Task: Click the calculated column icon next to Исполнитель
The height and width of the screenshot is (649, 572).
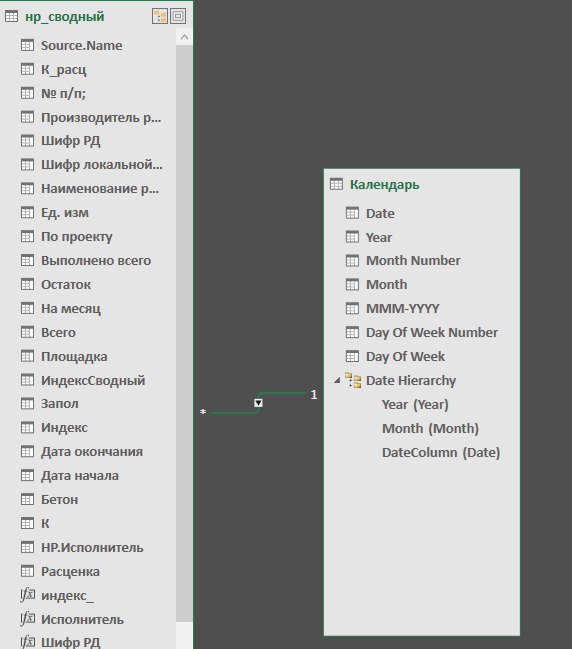Action: (28, 619)
